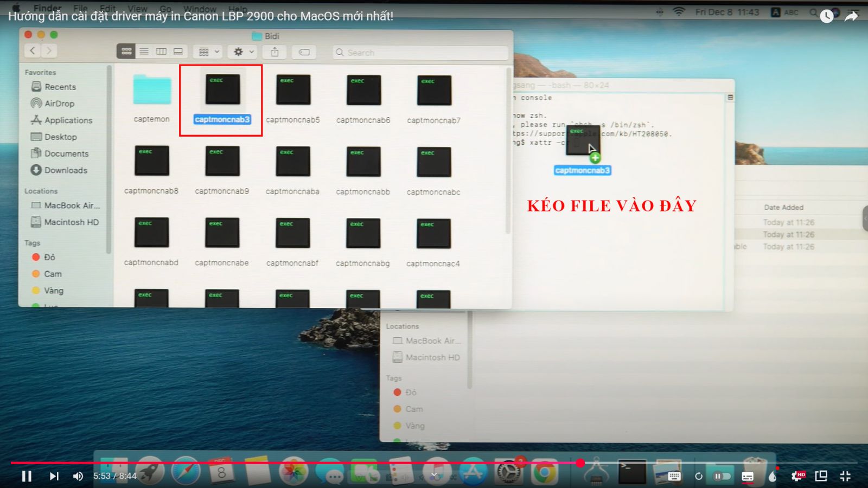
Task: Click the Finder Share toolbar button
Action: [x=275, y=52]
